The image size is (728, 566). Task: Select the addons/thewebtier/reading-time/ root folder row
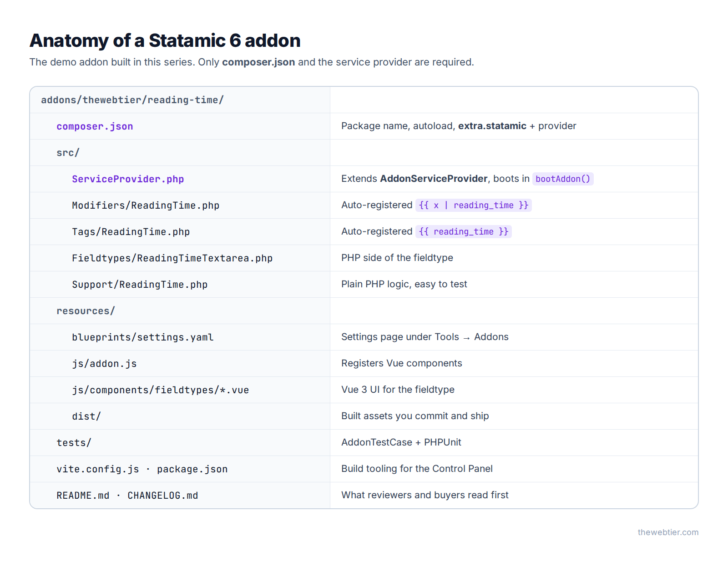coord(364,100)
